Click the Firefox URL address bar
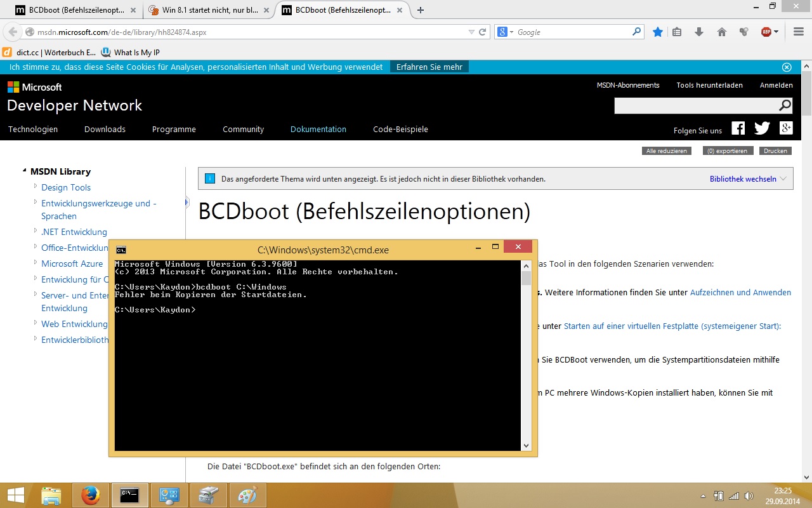 (251, 32)
